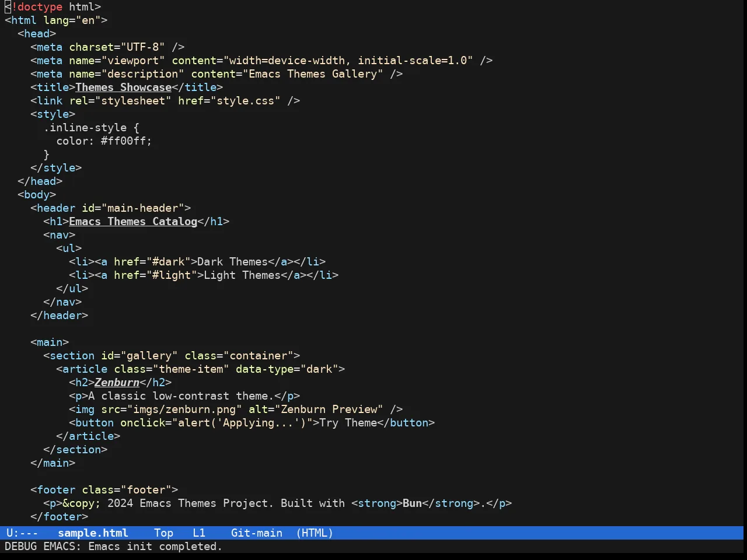Image resolution: width=747 pixels, height=560 pixels.
Task: Place cursor on !doctype html line
Action: coord(53,6)
